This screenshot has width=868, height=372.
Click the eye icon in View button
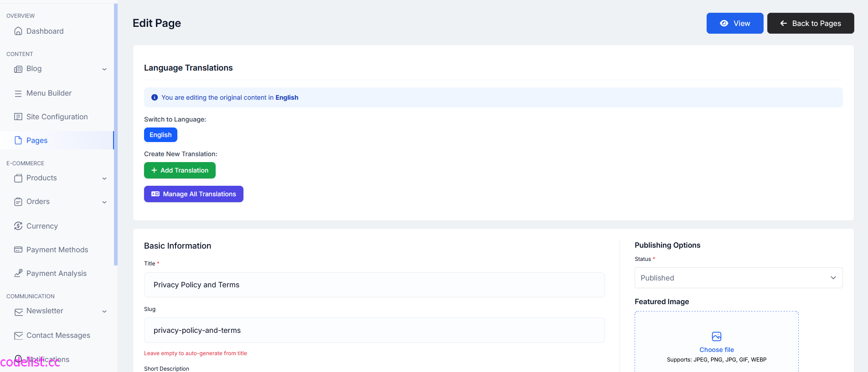click(x=724, y=23)
